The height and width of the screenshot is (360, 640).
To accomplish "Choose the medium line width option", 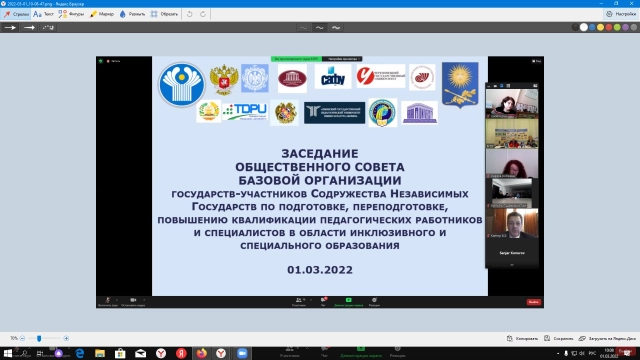I will [x=320, y=27].
